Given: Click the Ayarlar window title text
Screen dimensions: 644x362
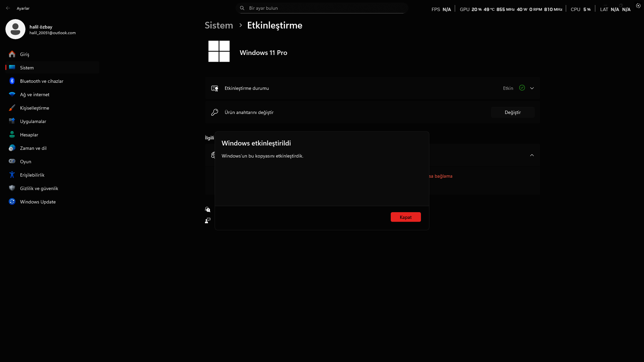Looking at the screenshot, I should tap(23, 8).
